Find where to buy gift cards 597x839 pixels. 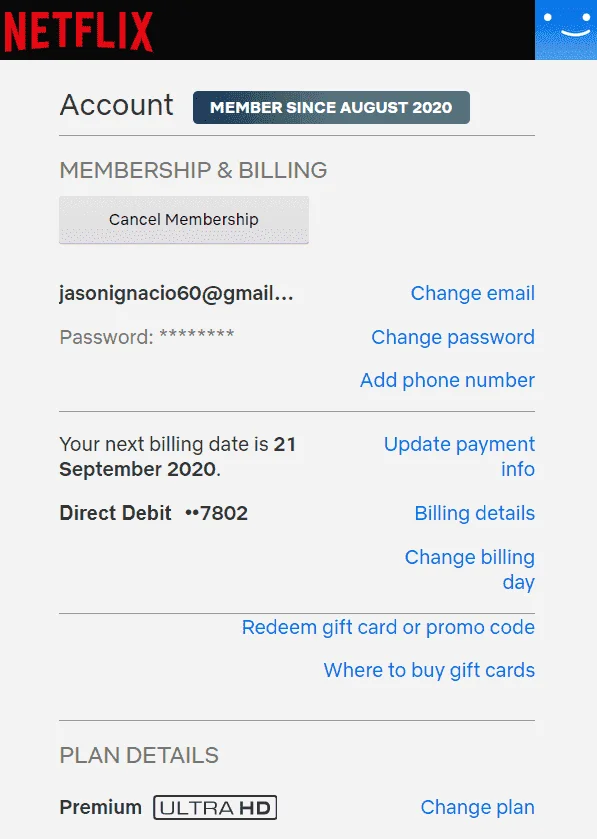pos(429,670)
